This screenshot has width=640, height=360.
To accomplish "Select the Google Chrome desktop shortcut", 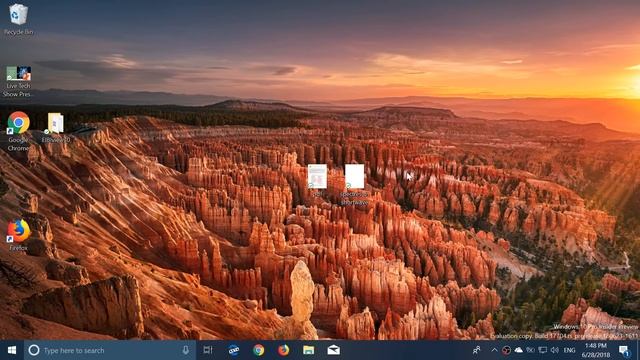I will tap(18, 131).
